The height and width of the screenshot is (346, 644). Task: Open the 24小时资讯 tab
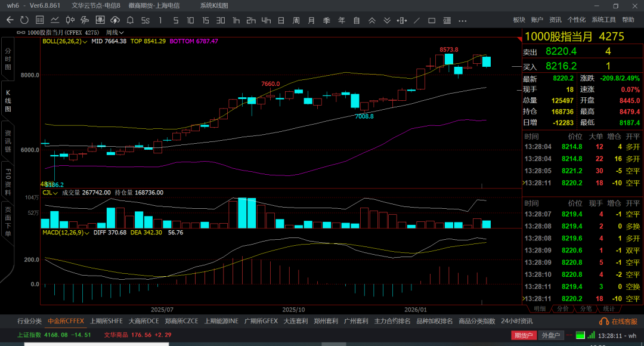[x=516, y=322]
